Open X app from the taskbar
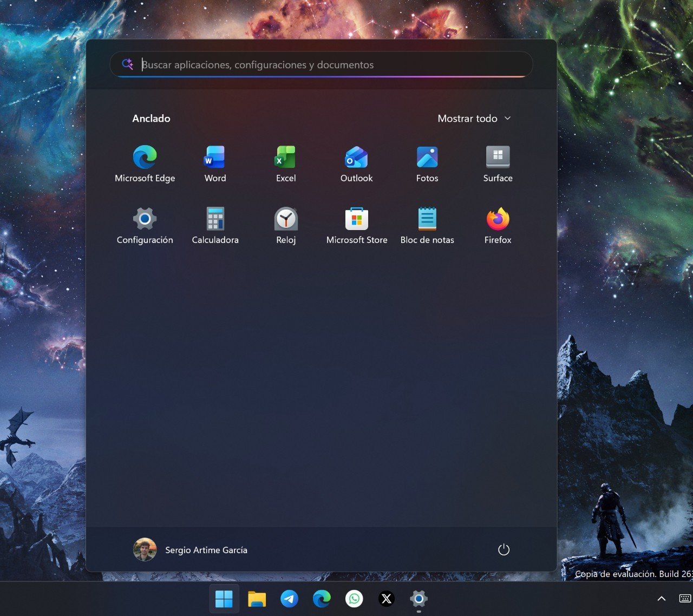The image size is (693, 616). [x=387, y=599]
